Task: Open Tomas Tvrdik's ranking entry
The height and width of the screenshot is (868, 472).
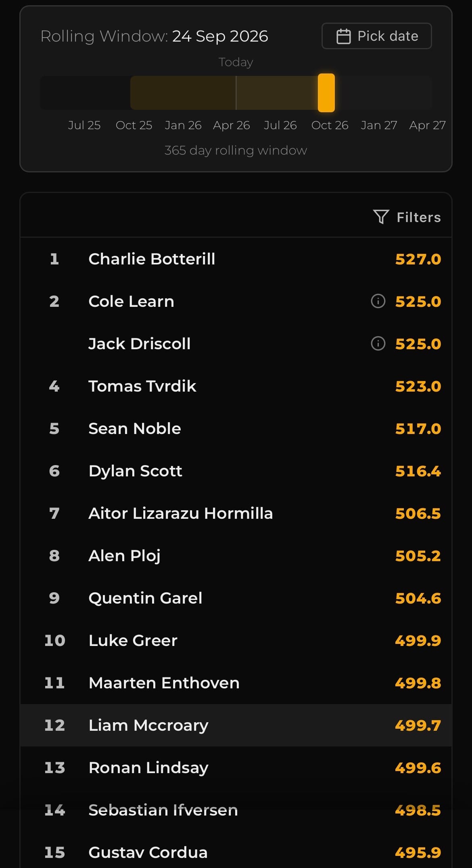Action: [142, 386]
